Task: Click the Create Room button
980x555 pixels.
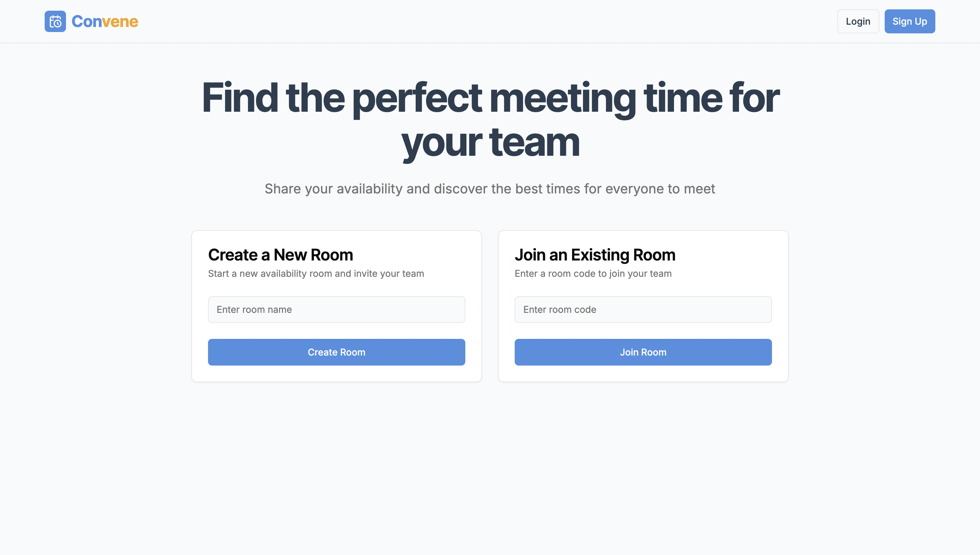Action: [x=336, y=352]
